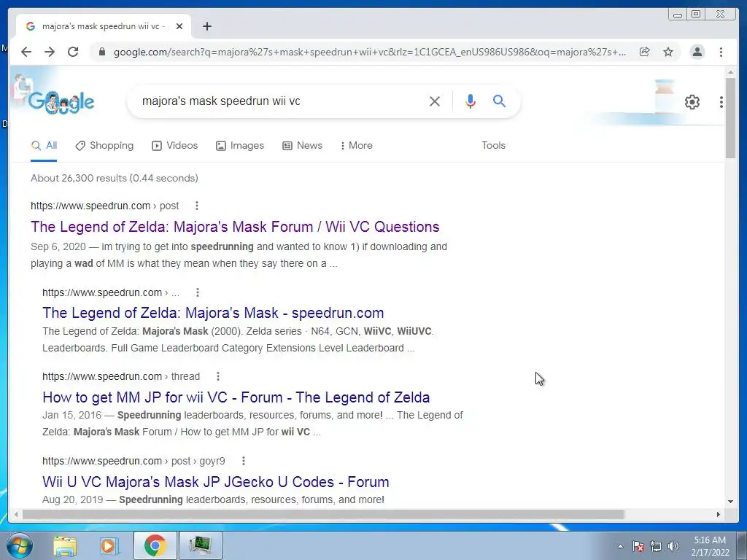Screen dimensions: 747x560
Task: Select the All search tab
Action: pos(44,146)
